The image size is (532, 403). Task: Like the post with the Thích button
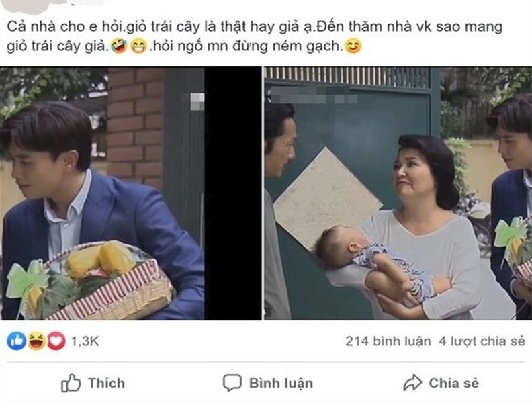pos(93,384)
